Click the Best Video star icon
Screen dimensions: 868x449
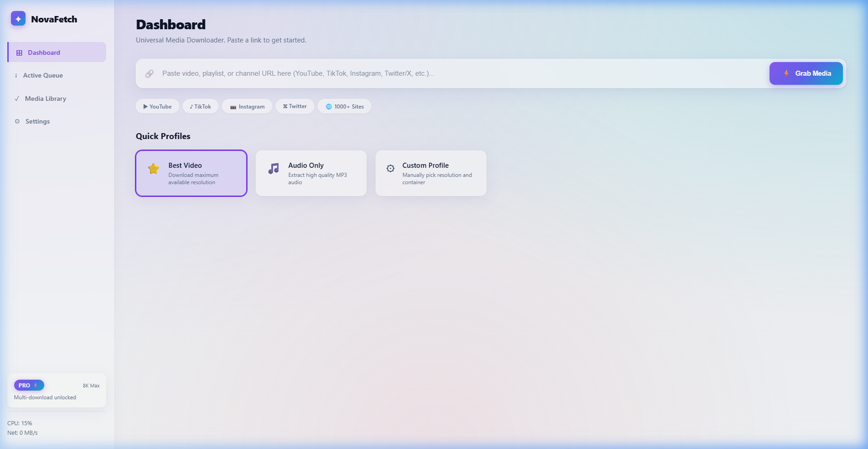pyautogui.click(x=154, y=169)
